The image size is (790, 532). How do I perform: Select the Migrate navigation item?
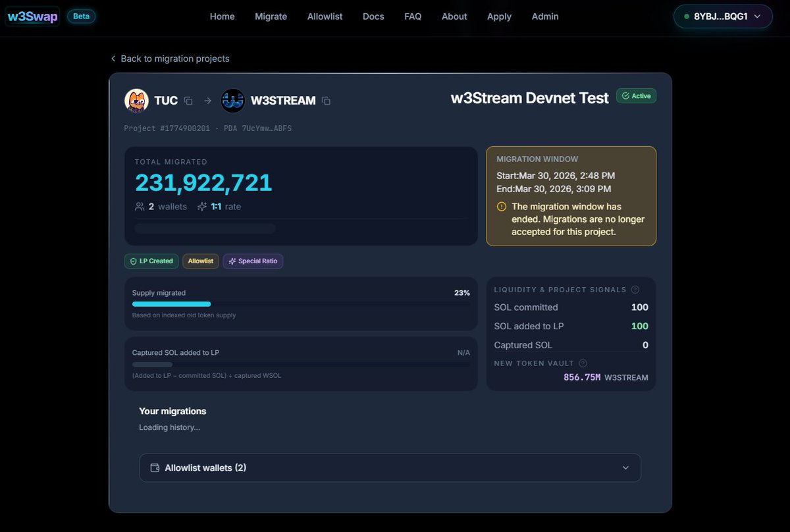click(271, 16)
